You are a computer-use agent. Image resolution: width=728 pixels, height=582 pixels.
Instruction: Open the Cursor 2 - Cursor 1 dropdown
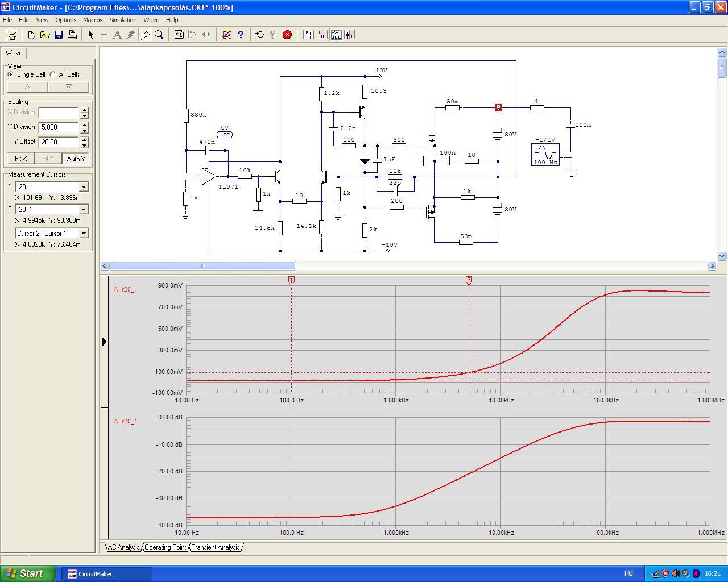(84, 234)
